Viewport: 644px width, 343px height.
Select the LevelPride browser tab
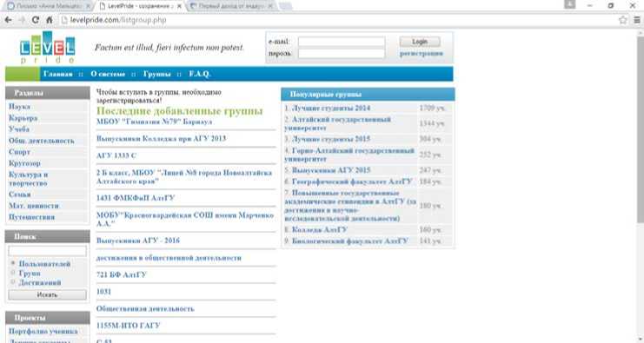tap(140, 6)
